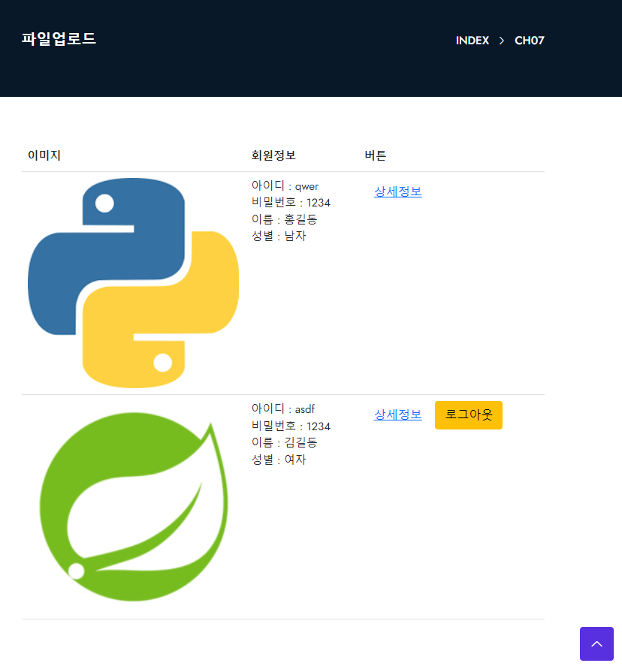Click the text 성별 : 남자

[x=279, y=236]
